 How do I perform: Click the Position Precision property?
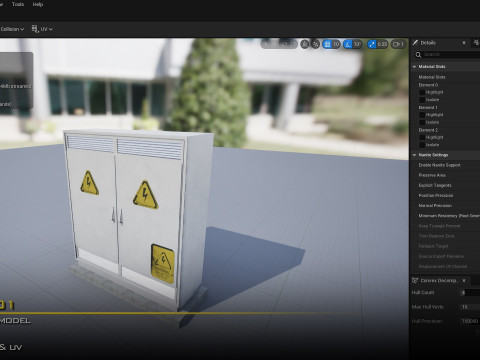tap(436, 195)
